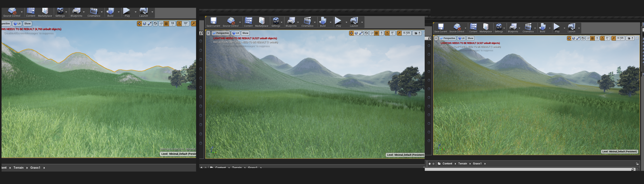Open Lit view mode in middle viewport
Image resolution: width=644 pixels, height=184 pixels.
(x=236, y=33)
